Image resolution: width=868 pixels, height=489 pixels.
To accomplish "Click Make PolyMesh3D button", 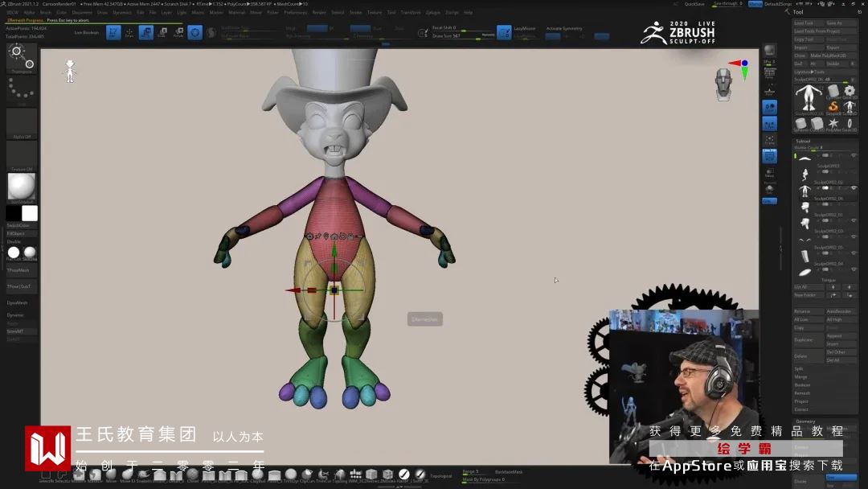I will click(x=833, y=55).
